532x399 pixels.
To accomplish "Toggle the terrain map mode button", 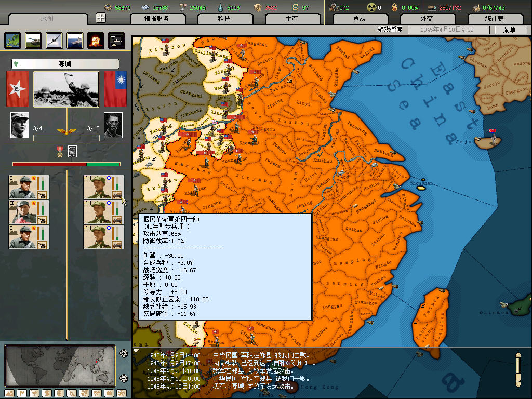I will pyautogui.click(x=9, y=393).
